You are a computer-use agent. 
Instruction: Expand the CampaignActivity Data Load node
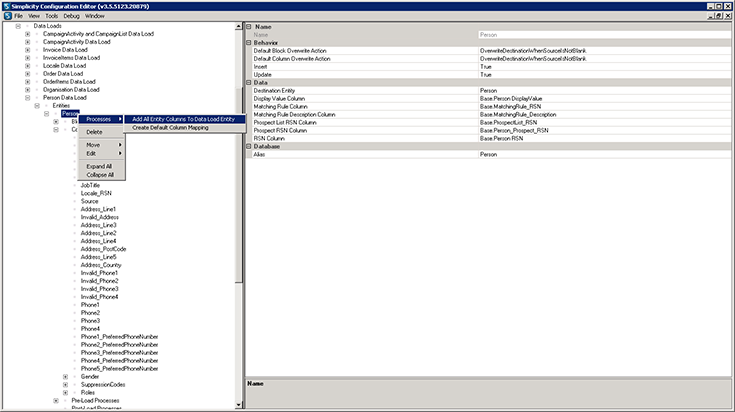28,42
